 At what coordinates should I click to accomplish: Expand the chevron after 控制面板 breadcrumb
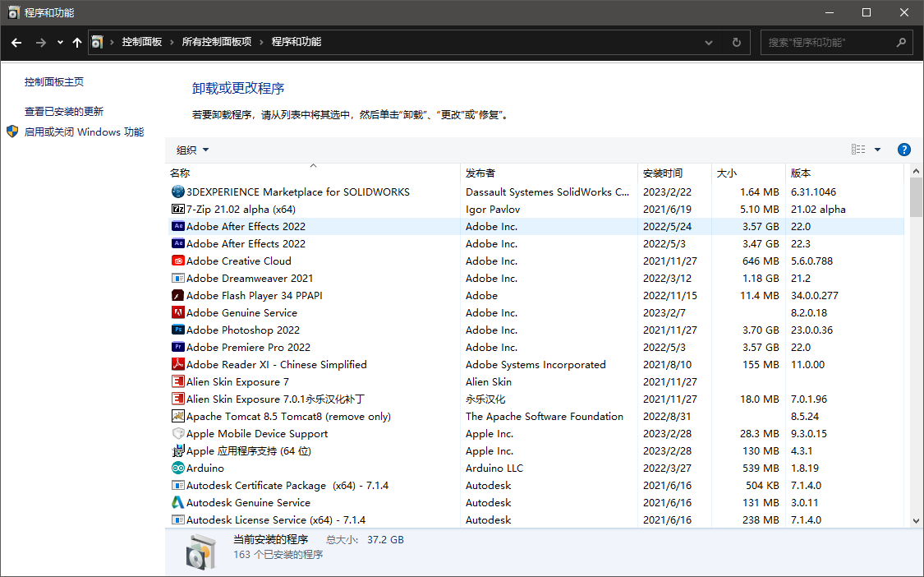tap(172, 42)
